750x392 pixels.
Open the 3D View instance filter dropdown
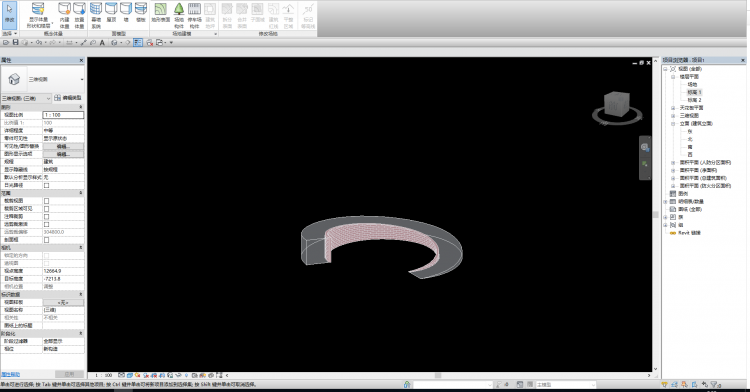click(x=26, y=98)
